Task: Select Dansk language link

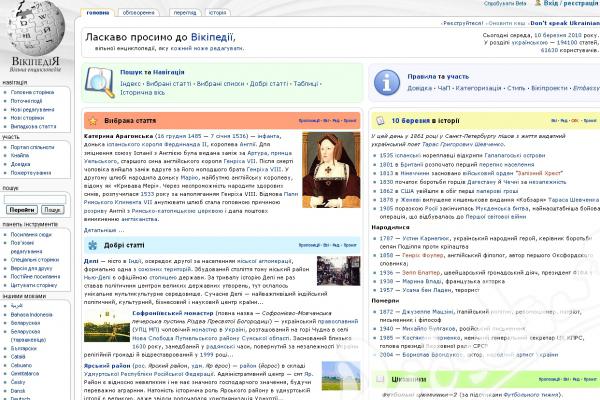Action: 18,391
